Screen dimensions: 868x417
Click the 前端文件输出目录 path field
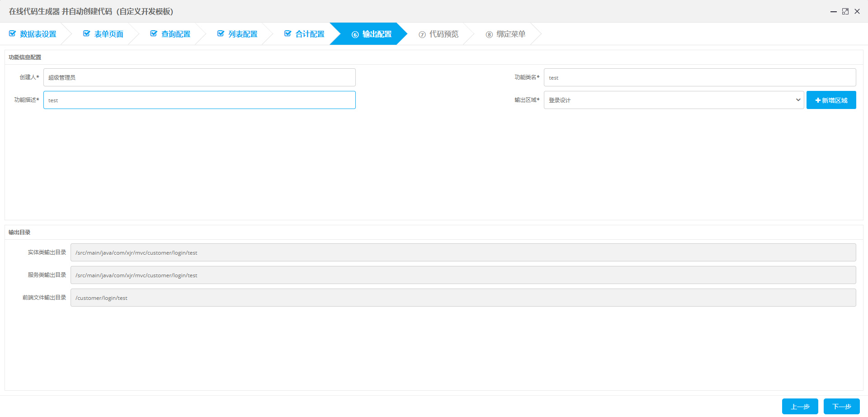point(463,298)
